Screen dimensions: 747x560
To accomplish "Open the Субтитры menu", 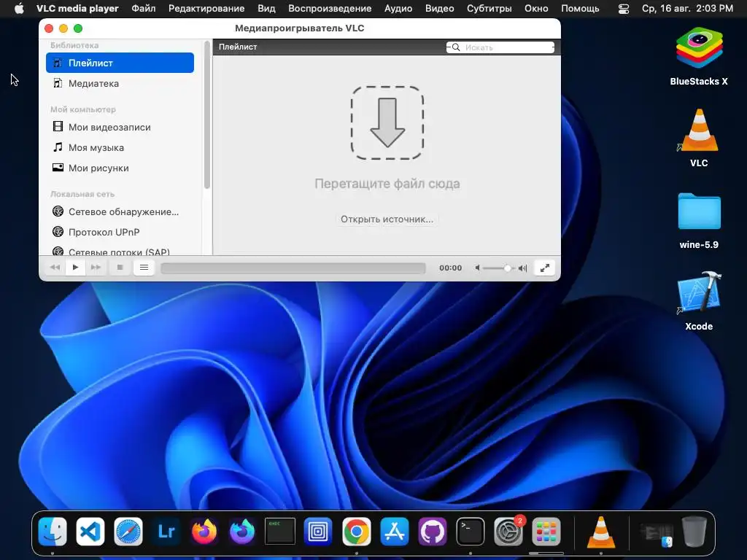I will (x=489, y=8).
